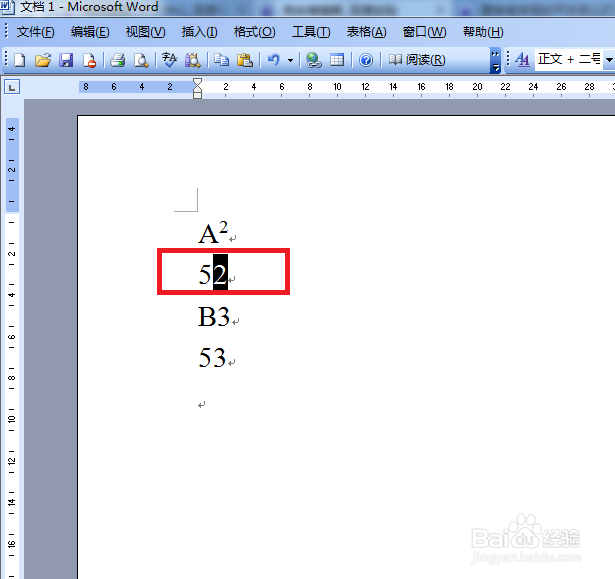615x579 pixels.
Task: Click the menu bar drag handle
Action: (x=6, y=31)
